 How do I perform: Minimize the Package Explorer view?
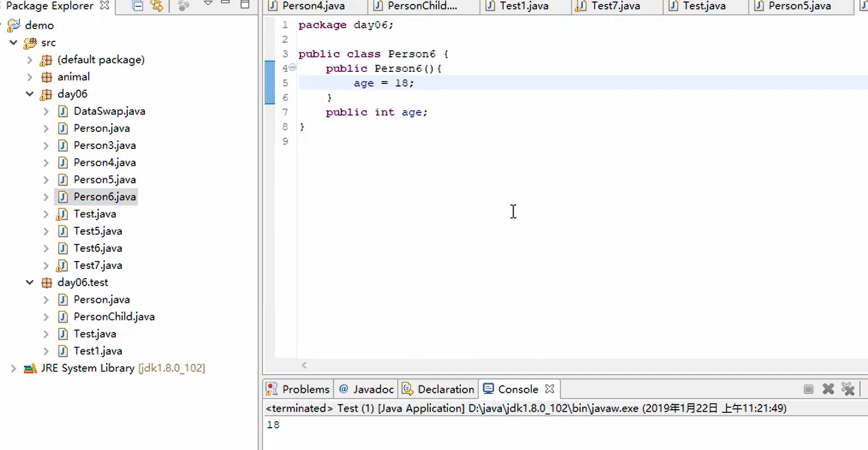225,3
